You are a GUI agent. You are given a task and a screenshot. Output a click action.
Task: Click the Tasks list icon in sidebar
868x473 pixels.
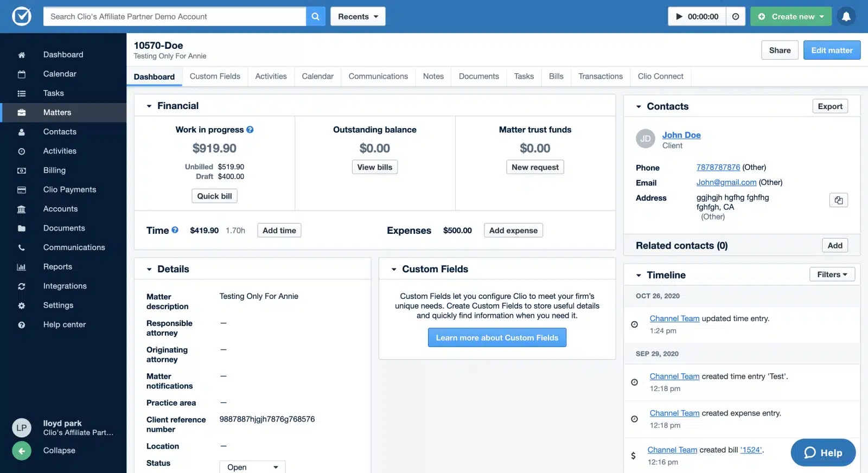[x=22, y=93]
